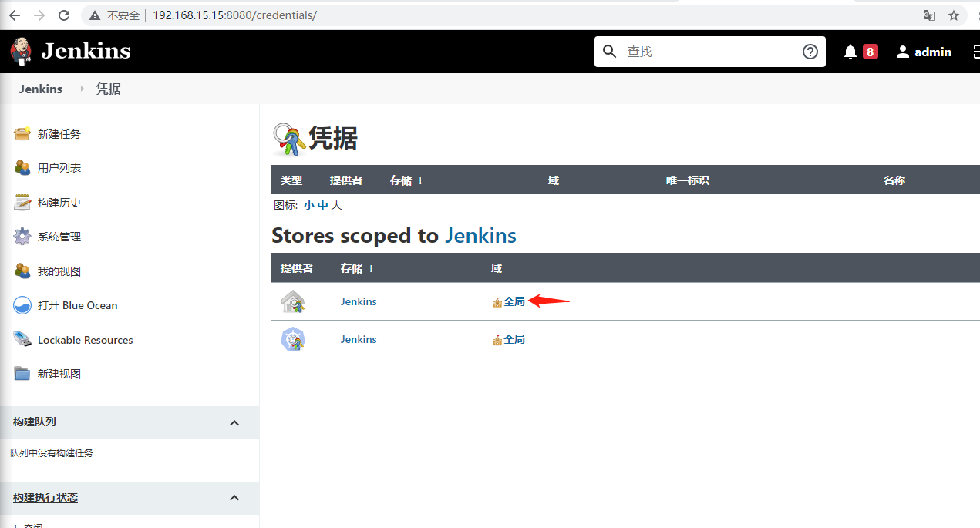980x528 pixels.
Task: Click Jenkins breadcrumb link
Action: [41, 89]
